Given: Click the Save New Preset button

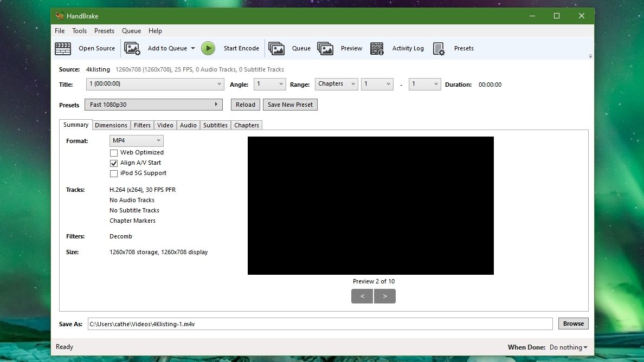Looking at the screenshot, I should point(290,105).
